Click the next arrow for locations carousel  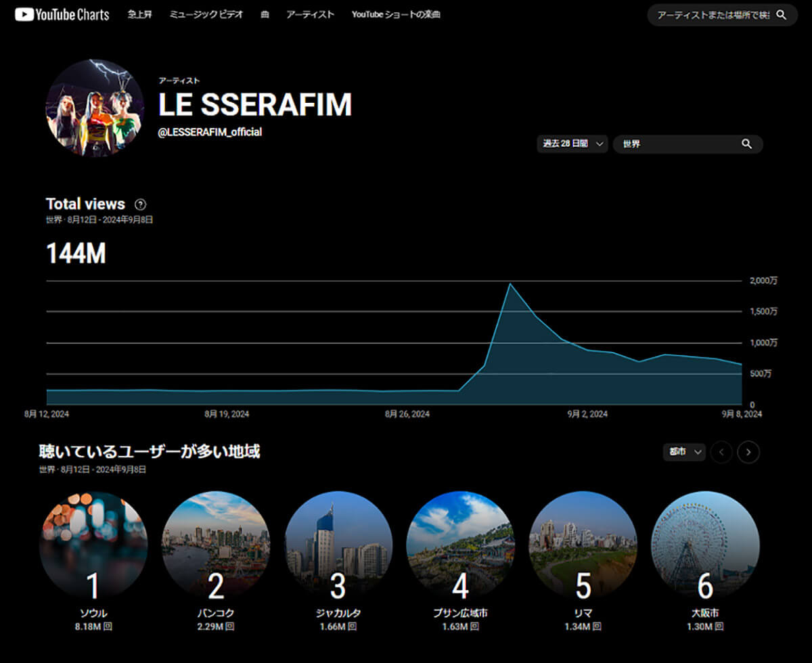[x=748, y=452]
